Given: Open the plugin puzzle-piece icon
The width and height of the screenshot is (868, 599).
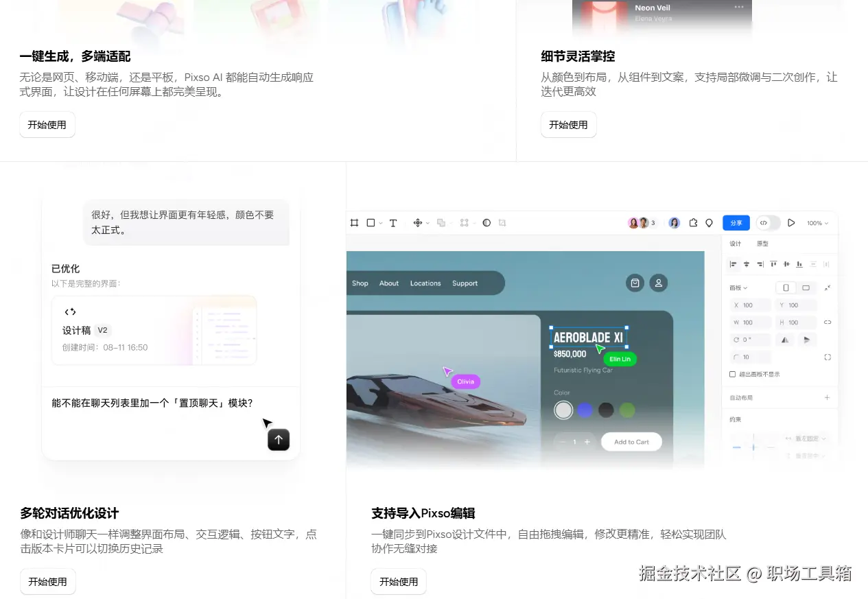Looking at the screenshot, I should (693, 223).
